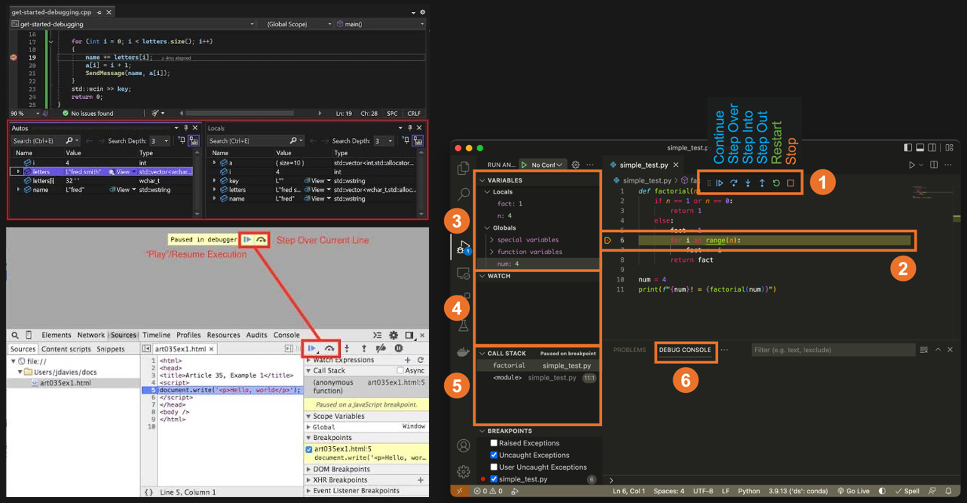Click the Go Live status bar button
Image resolution: width=967 pixels, height=503 pixels.
854,491
